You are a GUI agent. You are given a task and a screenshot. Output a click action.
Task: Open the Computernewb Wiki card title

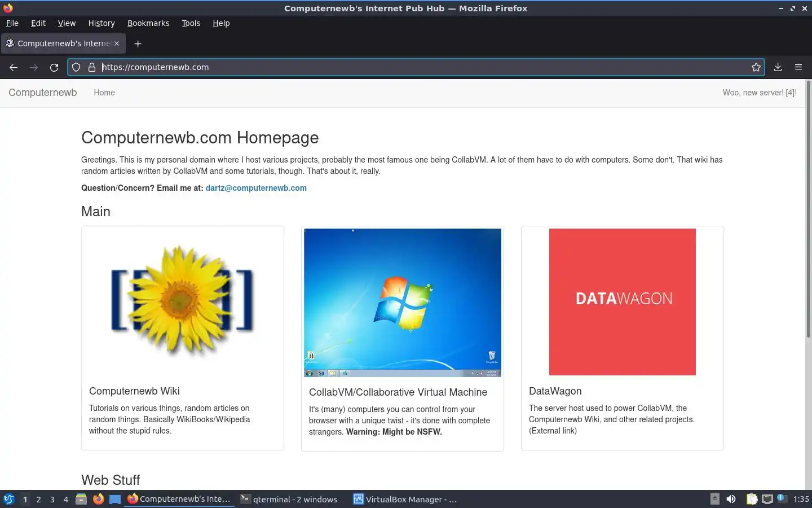coord(134,391)
